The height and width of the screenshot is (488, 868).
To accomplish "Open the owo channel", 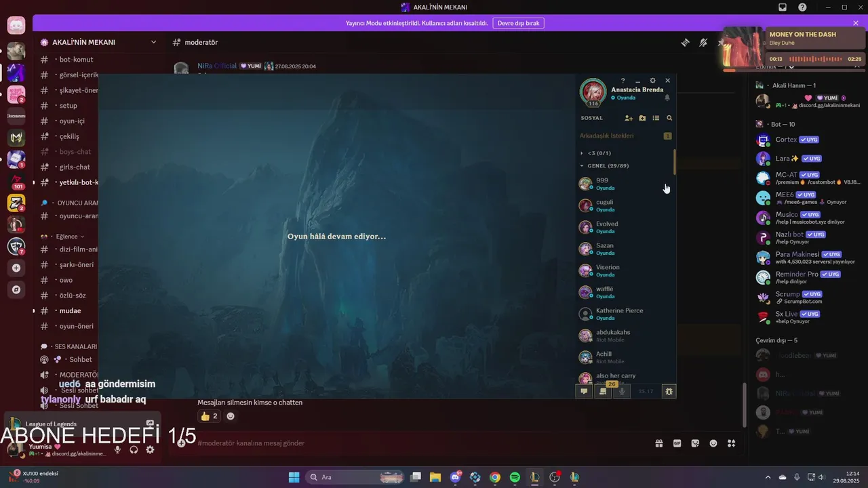I will (x=68, y=280).
